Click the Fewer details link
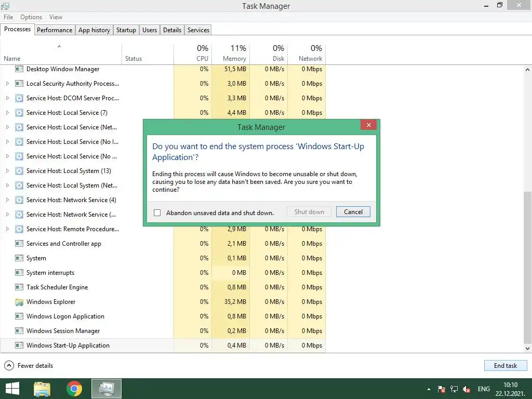Image resolution: width=532 pixels, height=399 pixels. (x=35, y=365)
